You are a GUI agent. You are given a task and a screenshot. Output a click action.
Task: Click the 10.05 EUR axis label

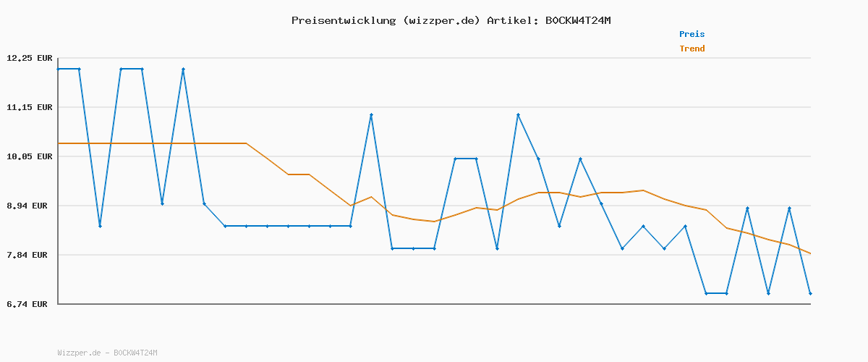point(29,156)
